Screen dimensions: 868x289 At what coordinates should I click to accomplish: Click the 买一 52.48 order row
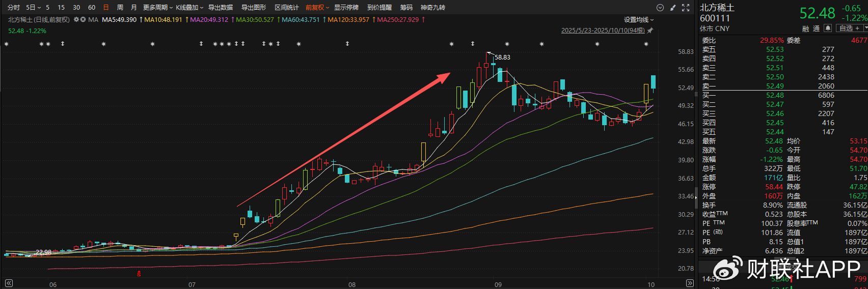tap(783, 95)
